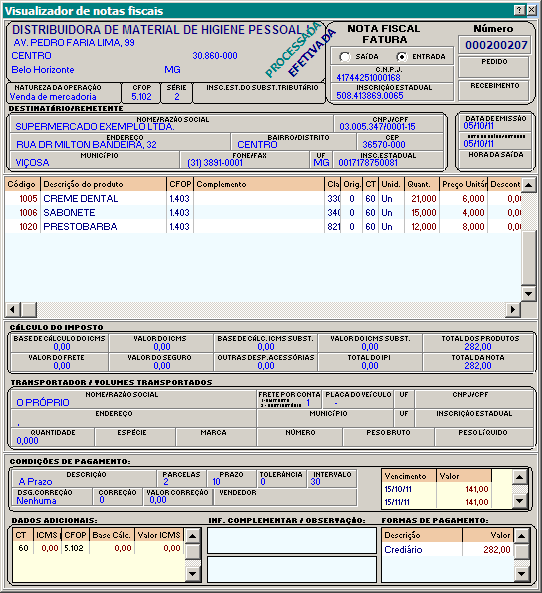The height and width of the screenshot is (593, 542).
Task: Click the BASE DE CÁLCULO DO ICMS field
Action: tap(59, 343)
